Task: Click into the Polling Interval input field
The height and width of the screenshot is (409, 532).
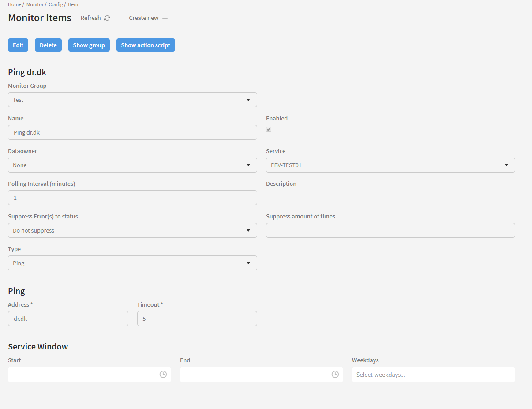Action: click(x=132, y=198)
